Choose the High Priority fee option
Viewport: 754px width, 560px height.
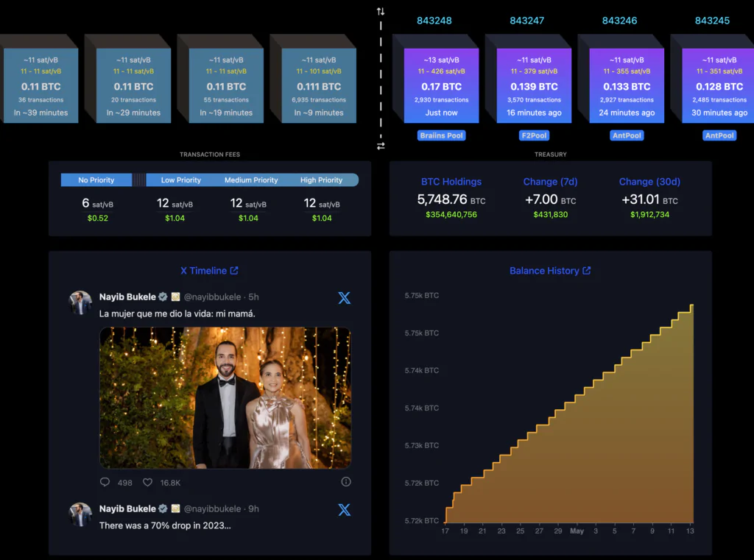(321, 180)
